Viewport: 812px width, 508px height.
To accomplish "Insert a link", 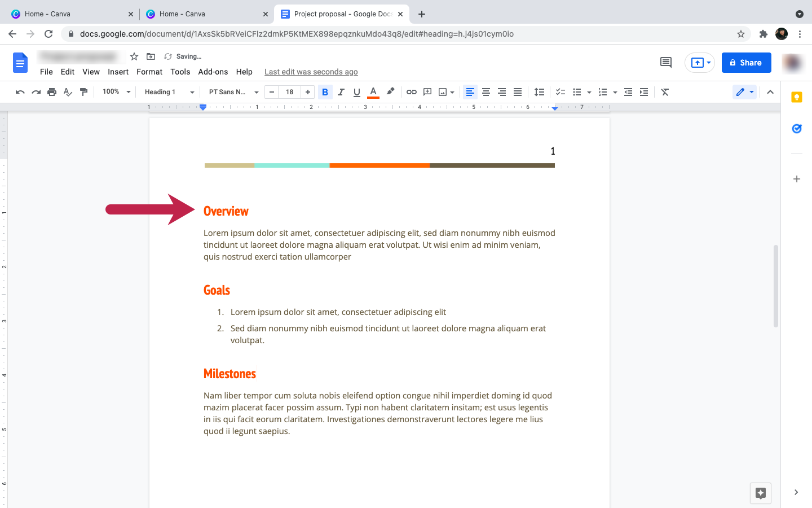I will (411, 91).
